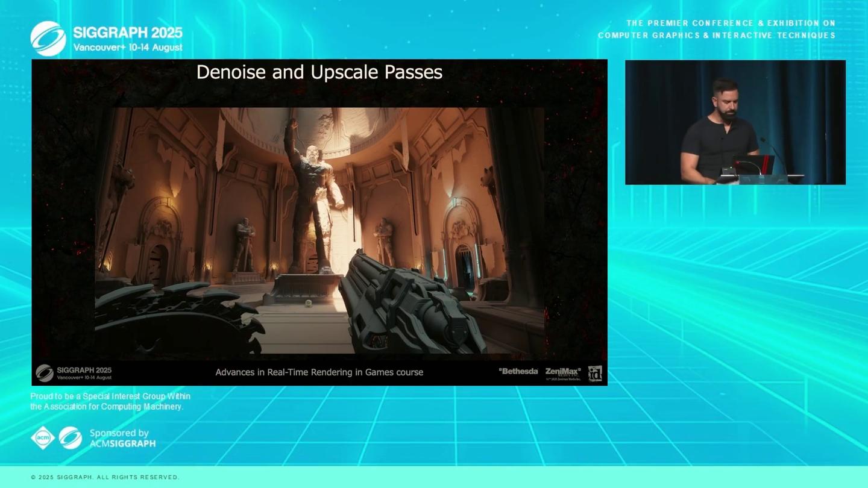
Task: Select the speaker camera video feed
Action: [x=735, y=122]
